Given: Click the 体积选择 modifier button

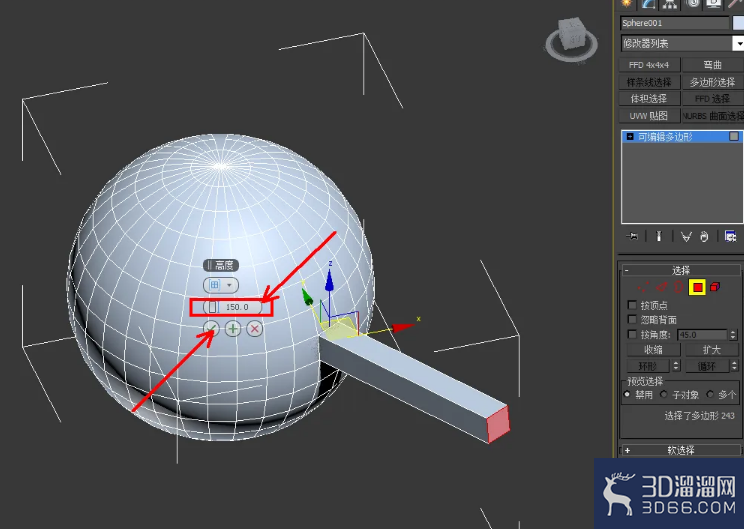Looking at the screenshot, I should pyautogui.click(x=649, y=99).
